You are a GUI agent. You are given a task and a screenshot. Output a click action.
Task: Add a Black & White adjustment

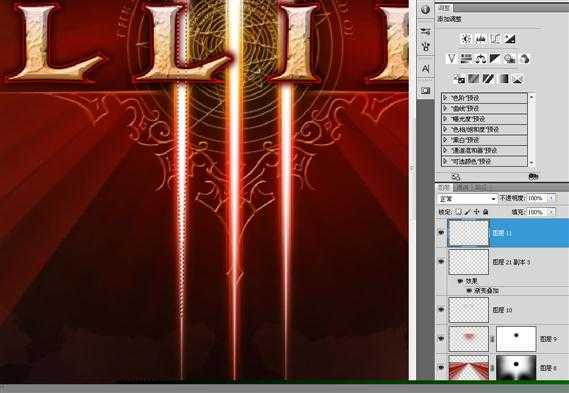(495, 58)
